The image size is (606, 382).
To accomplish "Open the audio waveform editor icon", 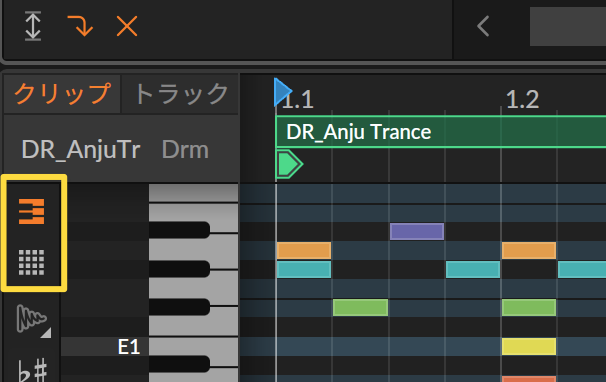I will coord(32,320).
